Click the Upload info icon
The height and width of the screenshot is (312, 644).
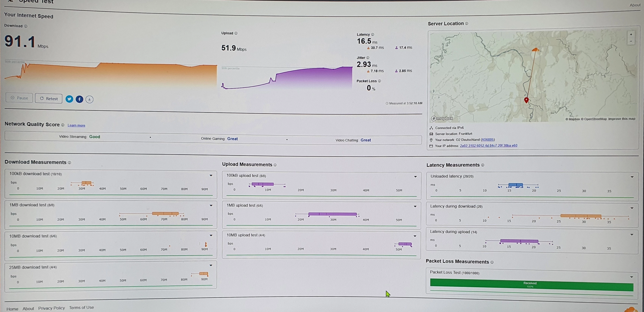coord(236,33)
